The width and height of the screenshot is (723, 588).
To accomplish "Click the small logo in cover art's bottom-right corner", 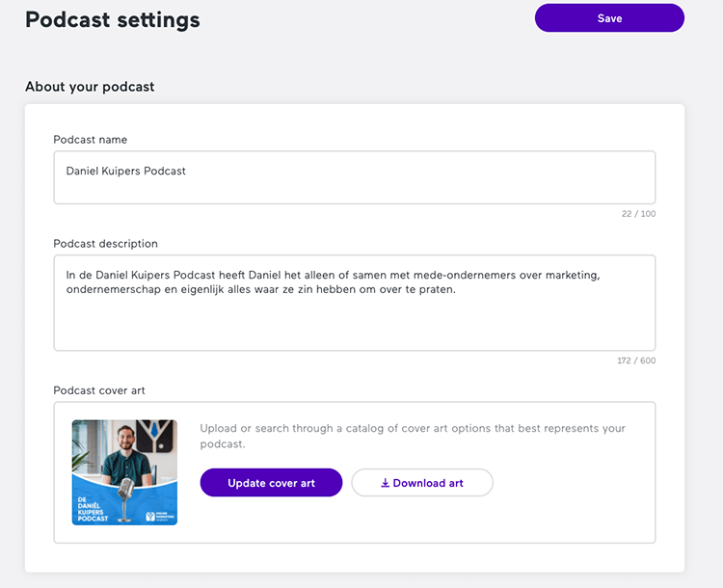I will pos(155,515).
